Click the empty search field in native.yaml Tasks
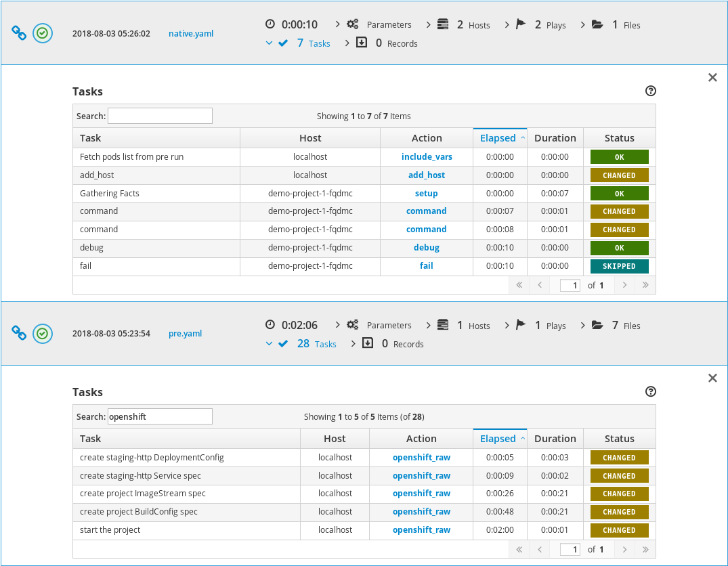The height and width of the screenshot is (566, 728). pyautogui.click(x=160, y=116)
